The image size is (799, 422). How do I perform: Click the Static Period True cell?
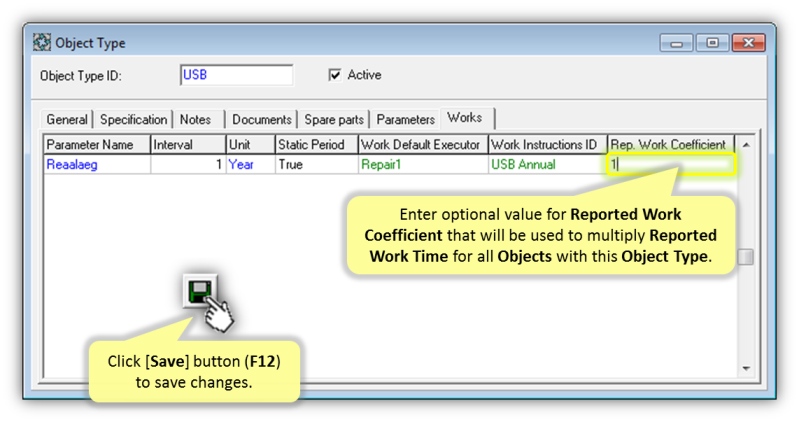point(314,164)
